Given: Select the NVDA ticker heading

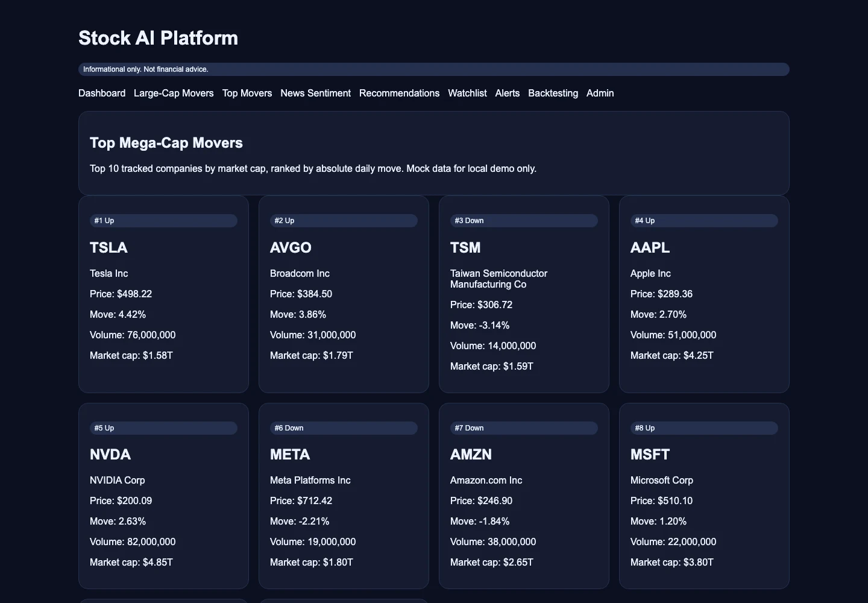Looking at the screenshot, I should [110, 455].
